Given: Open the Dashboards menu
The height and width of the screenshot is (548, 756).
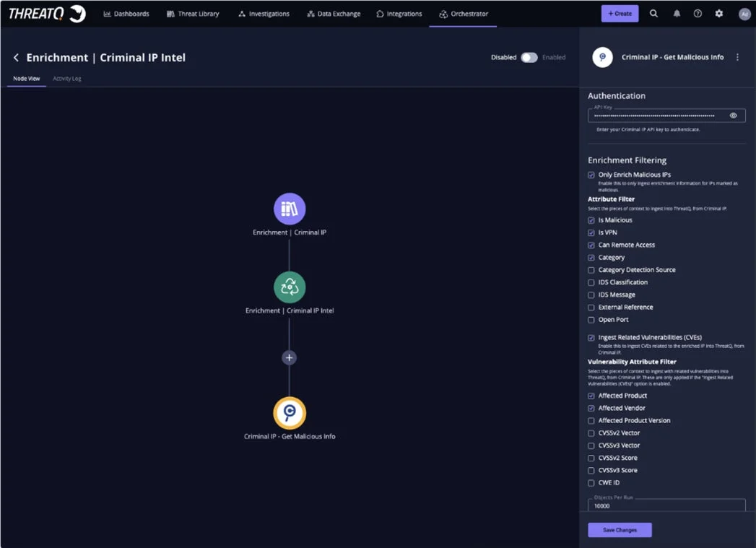Looking at the screenshot, I should pos(126,14).
